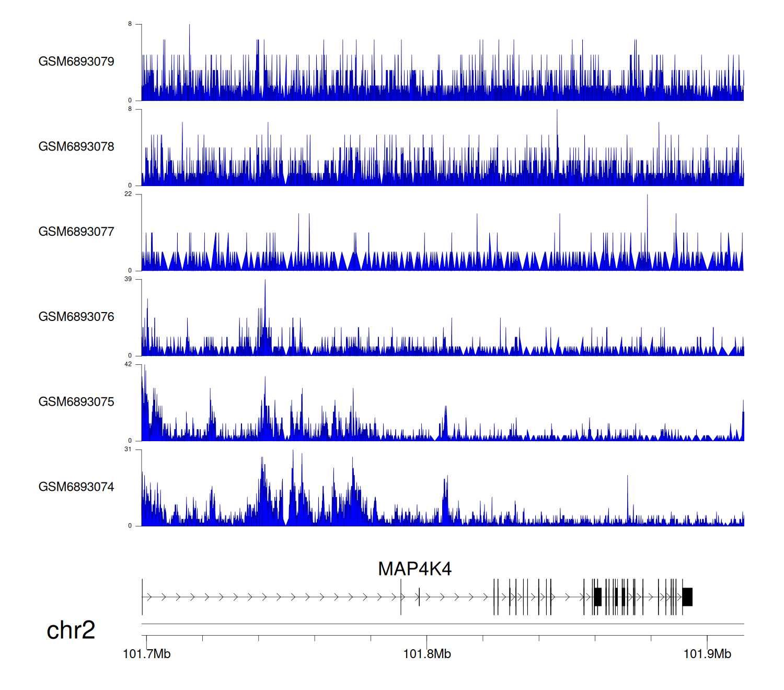This screenshot has width=784, height=690.
Task: Click the chr2 chromosome label
Action: tap(71, 630)
